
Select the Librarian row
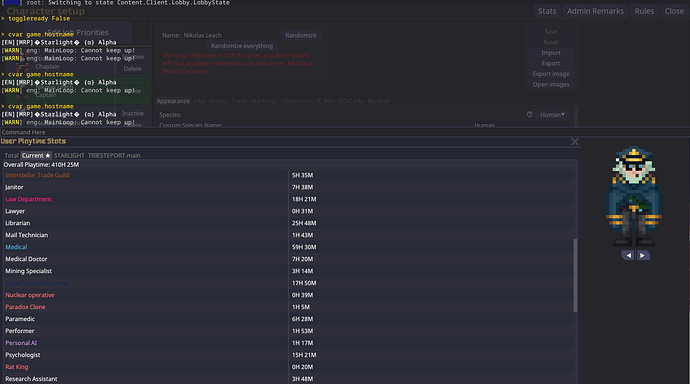click(x=288, y=223)
